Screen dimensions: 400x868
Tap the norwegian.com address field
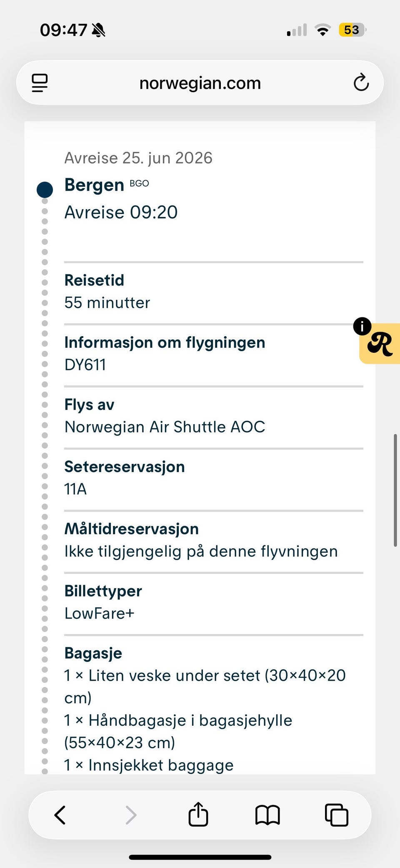click(x=200, y=83)
